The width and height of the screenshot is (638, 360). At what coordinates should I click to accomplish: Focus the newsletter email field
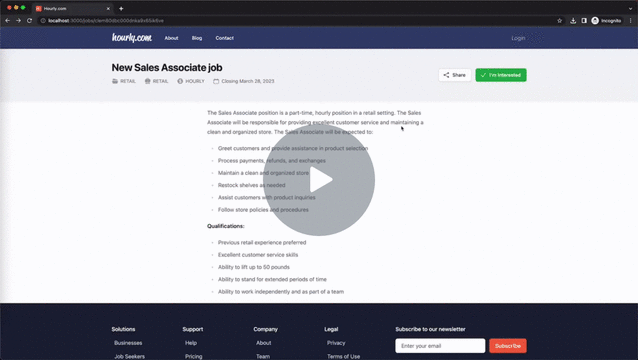pyautogui.click(x=440, y=346)
